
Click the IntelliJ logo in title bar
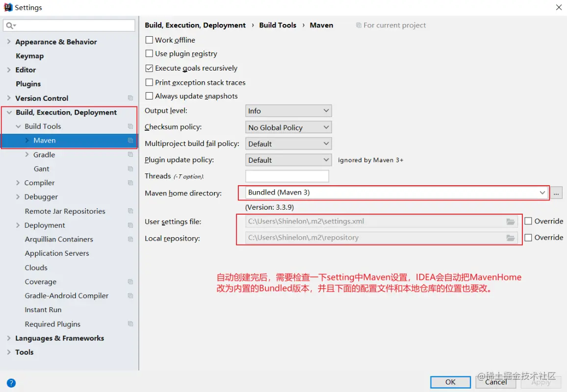[x=7, y=7]
